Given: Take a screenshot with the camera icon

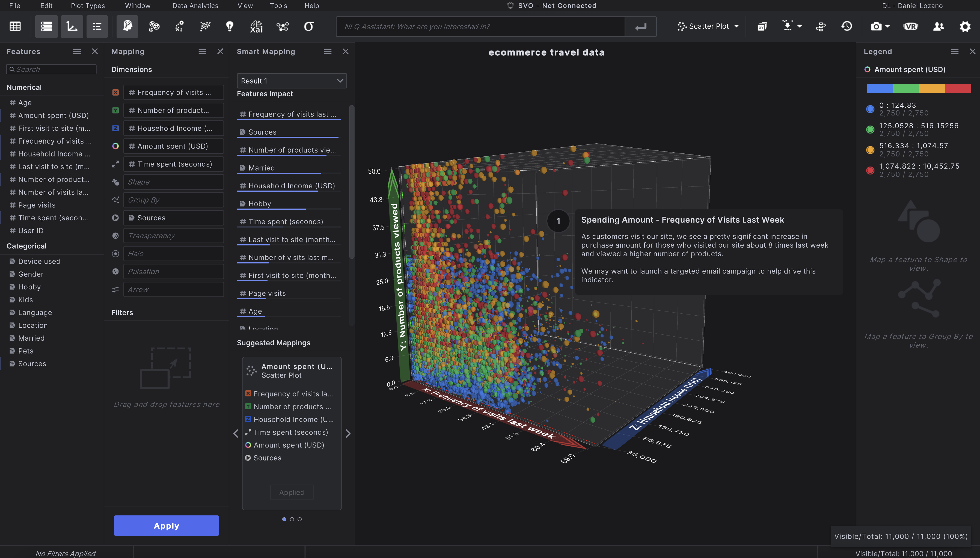Looking at the screenshot, I should click(876, 26).
